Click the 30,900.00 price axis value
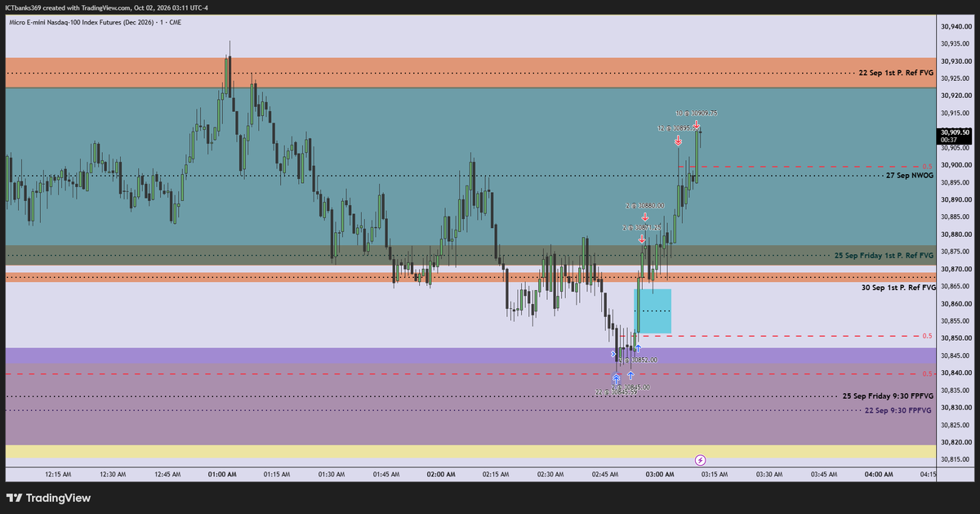 955,165
